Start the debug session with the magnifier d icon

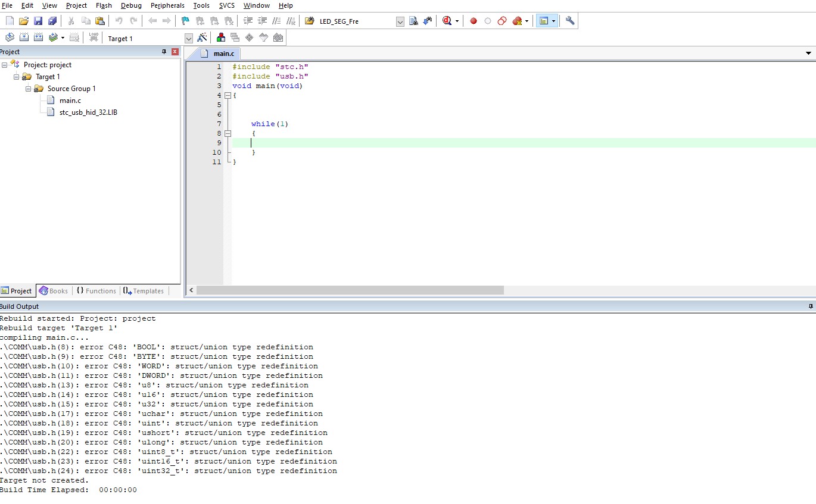447,21
